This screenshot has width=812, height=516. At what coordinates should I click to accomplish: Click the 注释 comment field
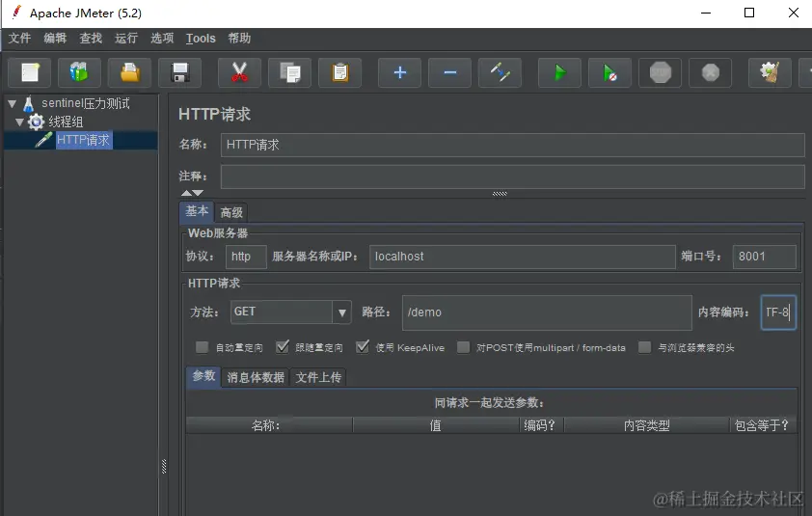(513, 177)
